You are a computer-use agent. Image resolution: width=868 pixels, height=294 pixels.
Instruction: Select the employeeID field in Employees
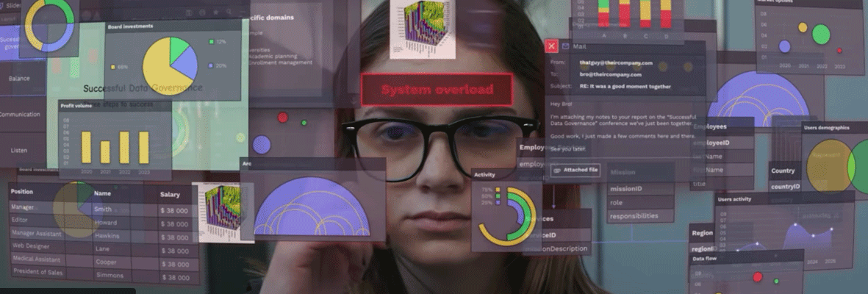[723, 143]
